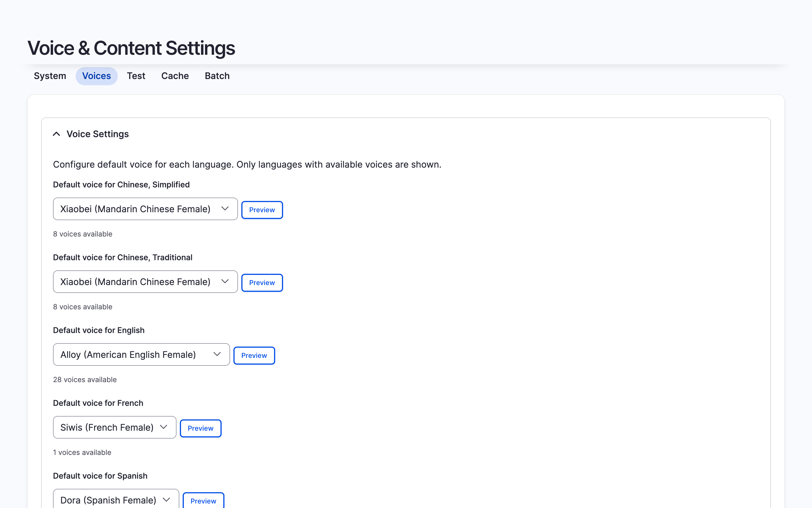Go to the Batch tab
The width and height of the screenshot is (812, 508).
pyautogui.click(x=217, y=76)
